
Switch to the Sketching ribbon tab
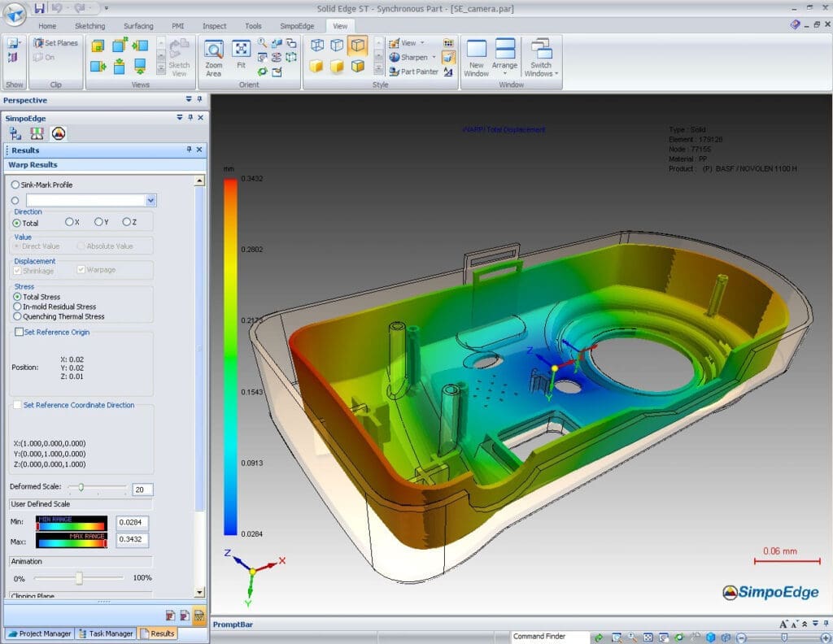[x=89, y=26]
